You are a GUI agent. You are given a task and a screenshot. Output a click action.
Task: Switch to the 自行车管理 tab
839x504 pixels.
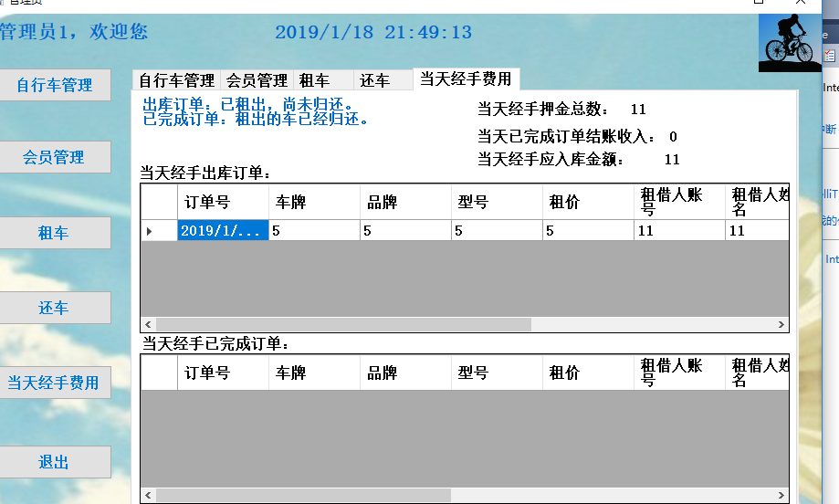[x=176, y=80]
